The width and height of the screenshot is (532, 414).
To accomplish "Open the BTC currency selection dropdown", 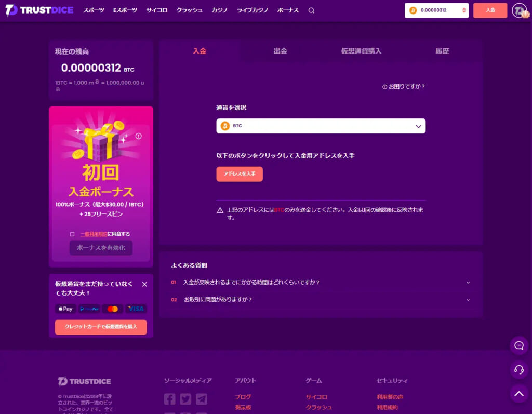I will pyautogui.click(x=321, y=126).
